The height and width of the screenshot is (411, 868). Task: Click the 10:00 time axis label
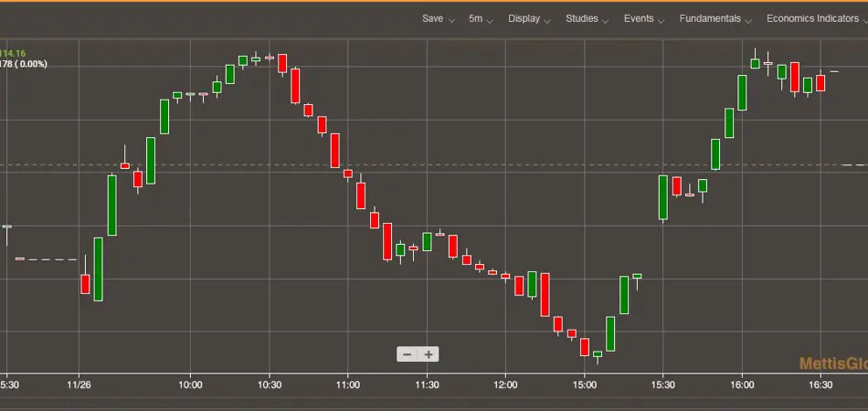(190, 385)
